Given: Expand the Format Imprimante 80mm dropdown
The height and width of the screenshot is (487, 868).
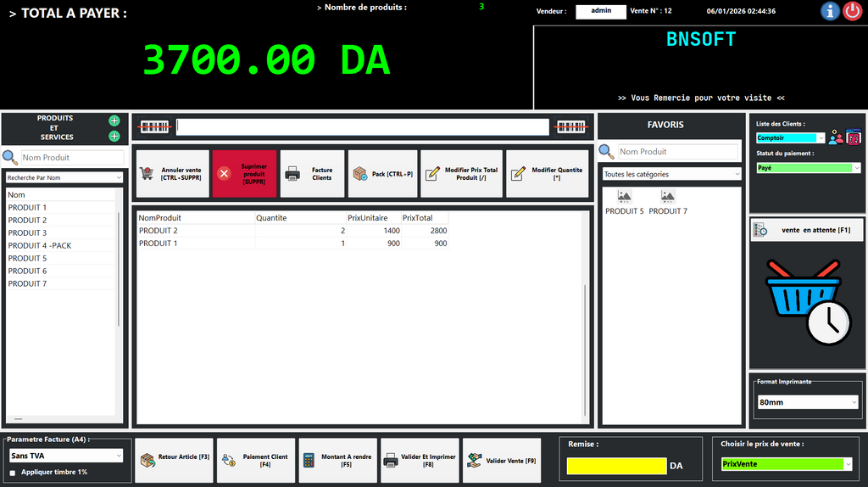Looking at the screenshot, I should (x=808, y=402).
